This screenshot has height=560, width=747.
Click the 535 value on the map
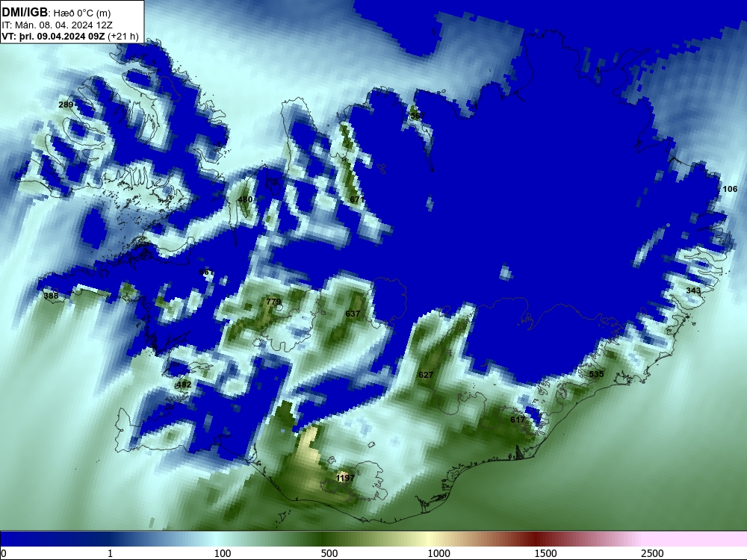coord(596,374)
